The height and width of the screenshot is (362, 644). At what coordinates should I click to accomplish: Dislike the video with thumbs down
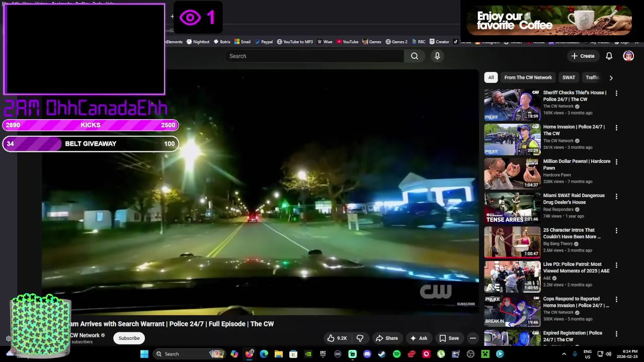360,338
